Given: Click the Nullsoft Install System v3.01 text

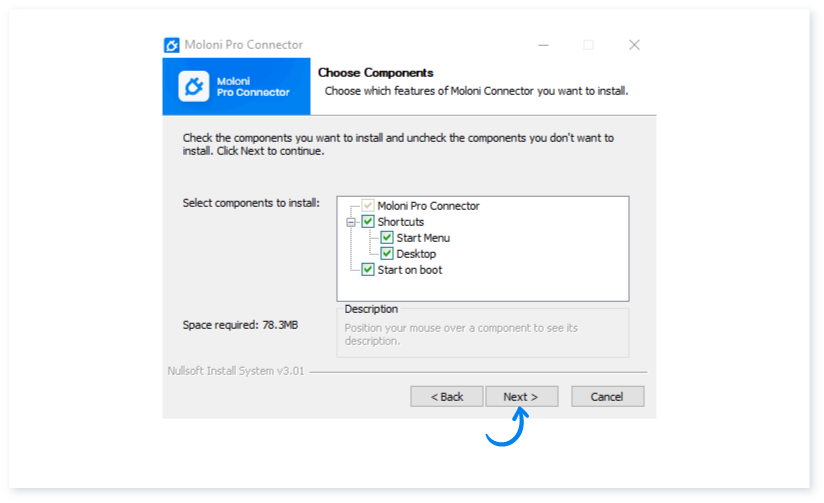Looking at the screenshot, I should point(235,371).
